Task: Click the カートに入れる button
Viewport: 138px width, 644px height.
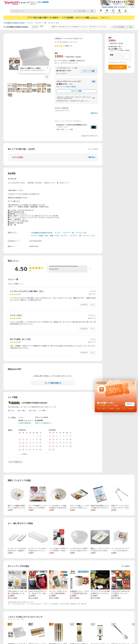Action: [x=117, y=67]
